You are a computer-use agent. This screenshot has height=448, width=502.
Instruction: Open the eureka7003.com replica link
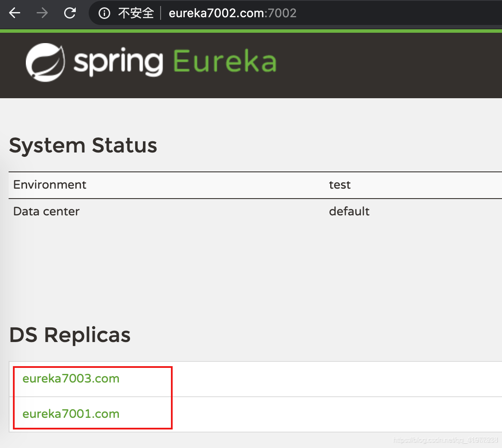pos(71,379)
